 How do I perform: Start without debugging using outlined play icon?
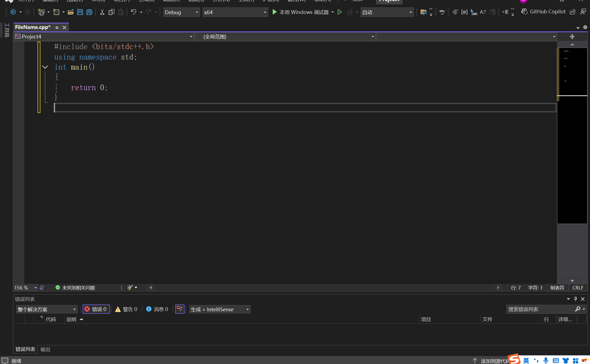[x=340, y=12]
